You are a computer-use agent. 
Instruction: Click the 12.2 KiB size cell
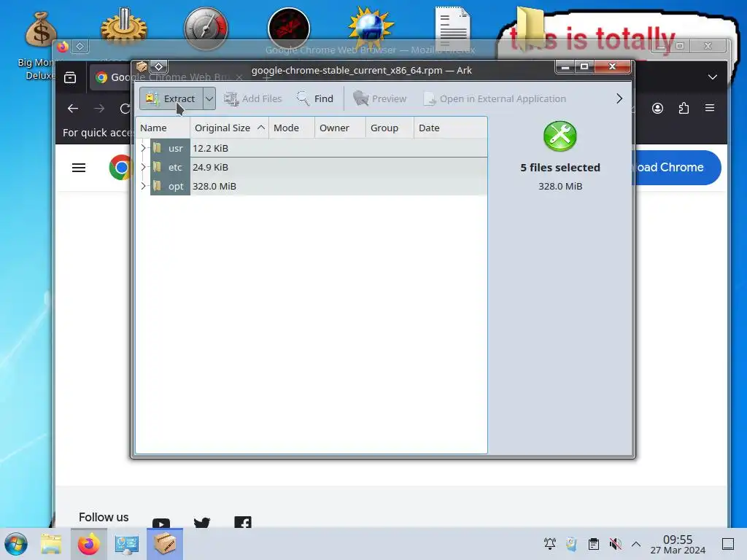210,148
